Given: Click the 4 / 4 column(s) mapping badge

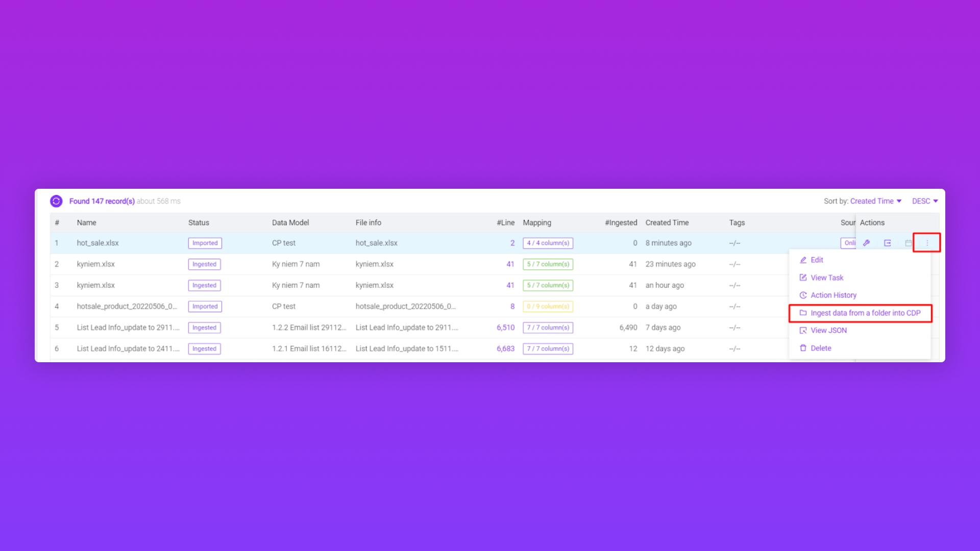Looking at the screenshot, I should (548, 243).
